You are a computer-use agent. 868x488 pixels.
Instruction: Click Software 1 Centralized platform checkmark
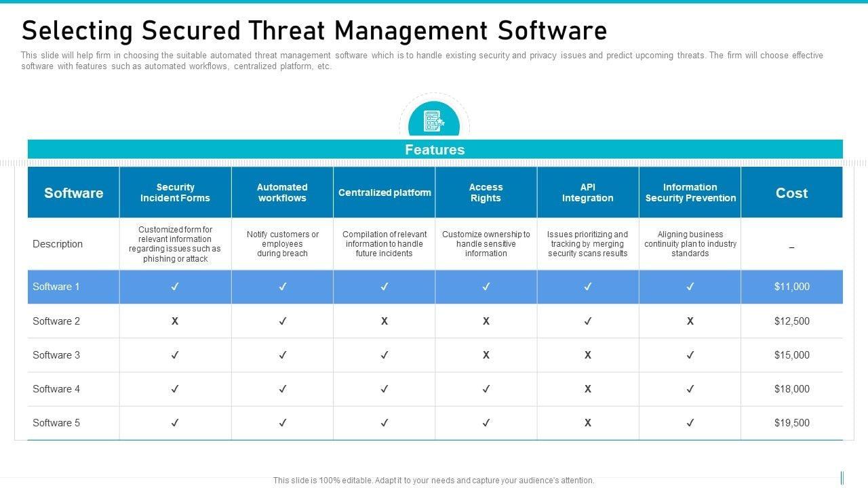pos(384,287)
